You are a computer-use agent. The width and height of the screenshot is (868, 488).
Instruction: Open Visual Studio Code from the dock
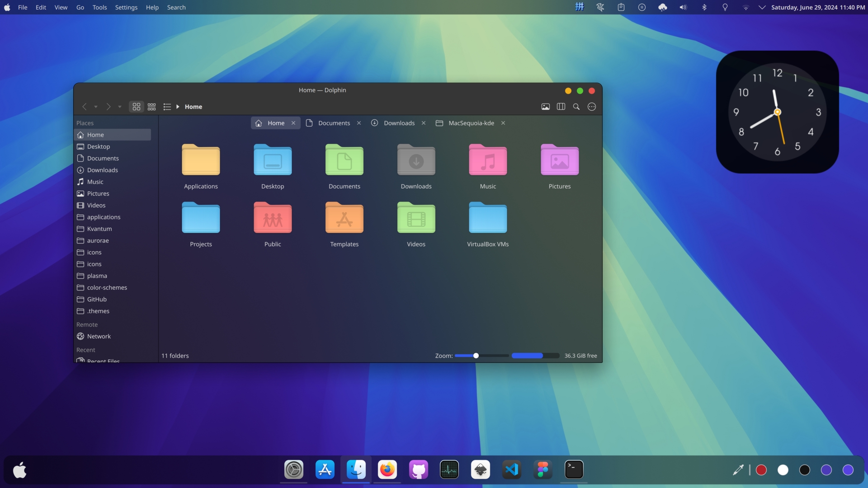click(512, 470)
